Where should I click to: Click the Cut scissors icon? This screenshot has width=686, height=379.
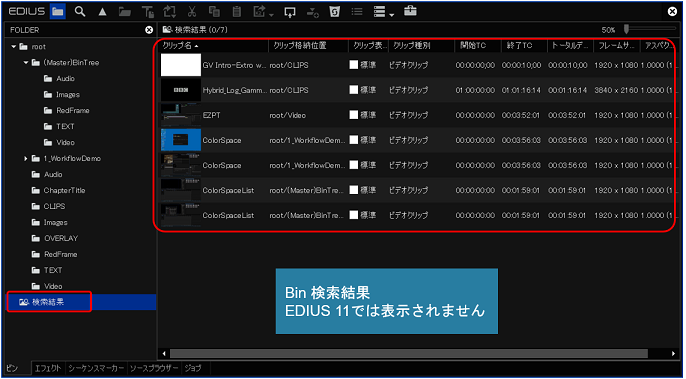coord(192,12)
